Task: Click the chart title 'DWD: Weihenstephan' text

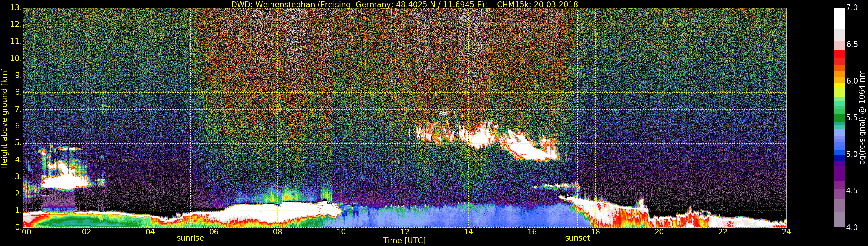Action: coord(273,4)
